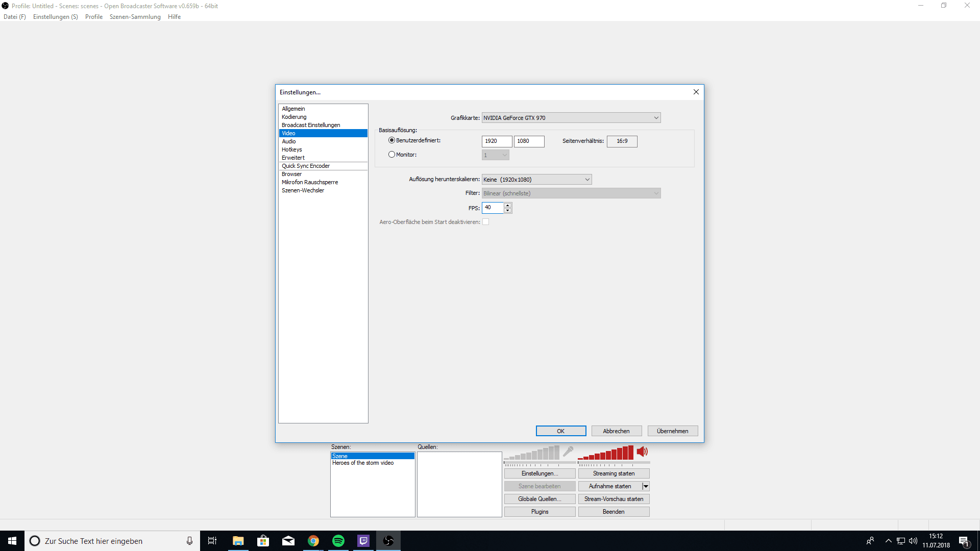
Task: Open Profile menu
Action: coord(94,17)
